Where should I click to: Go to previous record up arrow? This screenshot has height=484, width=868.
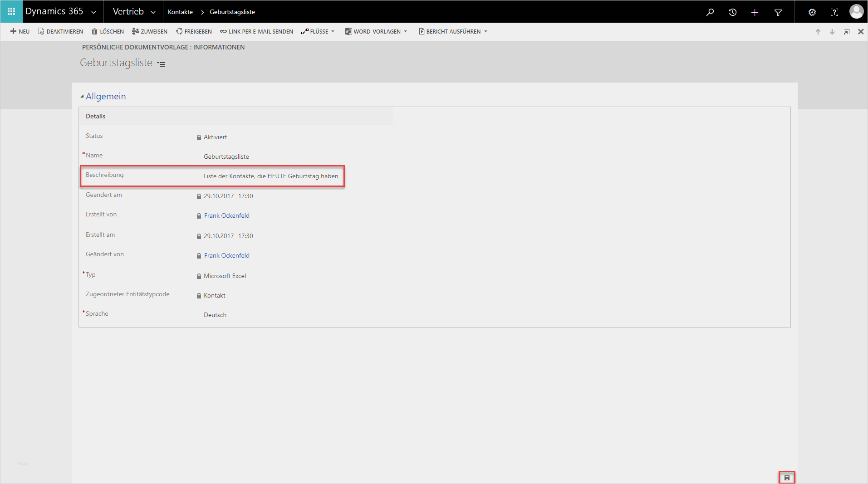(x=818, y=32)
